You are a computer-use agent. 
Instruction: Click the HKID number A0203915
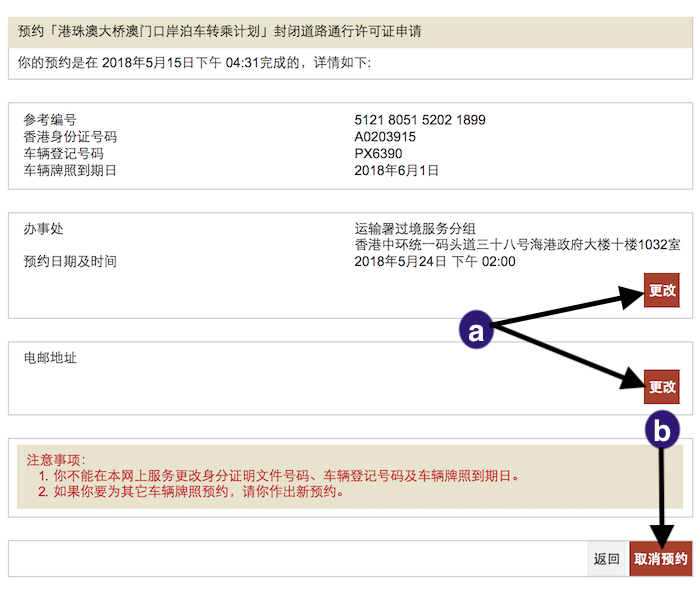click(385, 137)
